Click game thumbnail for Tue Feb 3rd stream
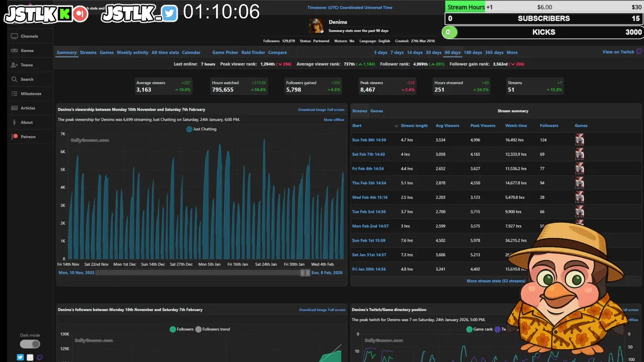 pyautogui.click(x=580, y=211)
